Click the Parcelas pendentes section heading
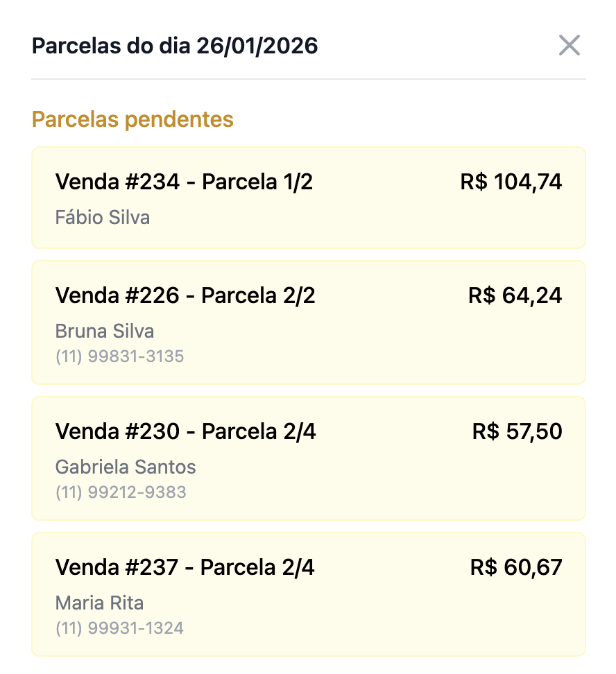The width and height of the screenshot is (616, 674). [x=132, y=119]
